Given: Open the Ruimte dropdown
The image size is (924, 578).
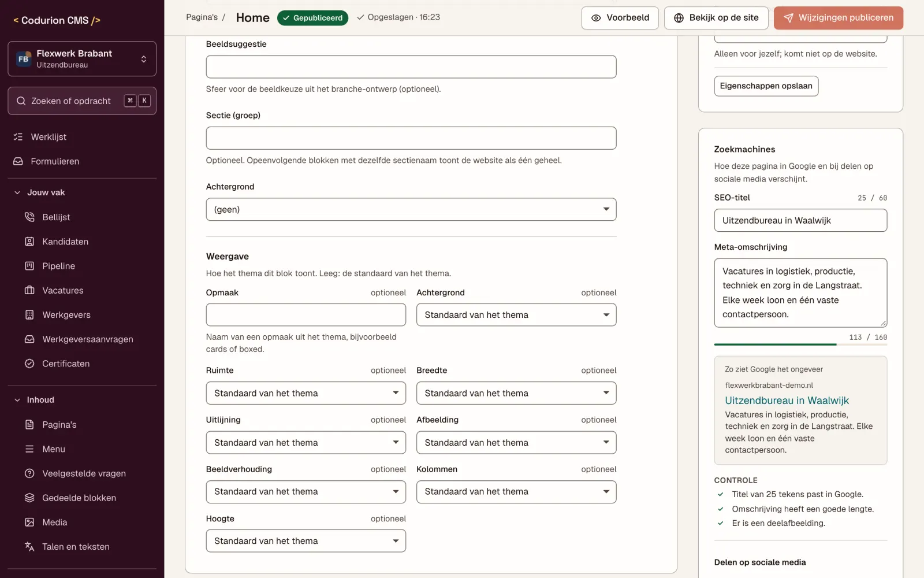Looking at the screenshot, I should tap(306, 393).
